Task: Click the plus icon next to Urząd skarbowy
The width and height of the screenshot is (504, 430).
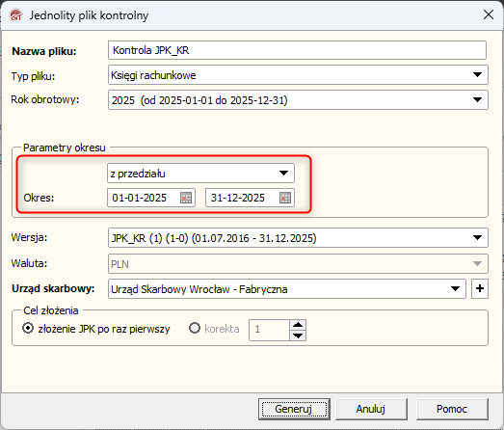Action: [480, 288]
